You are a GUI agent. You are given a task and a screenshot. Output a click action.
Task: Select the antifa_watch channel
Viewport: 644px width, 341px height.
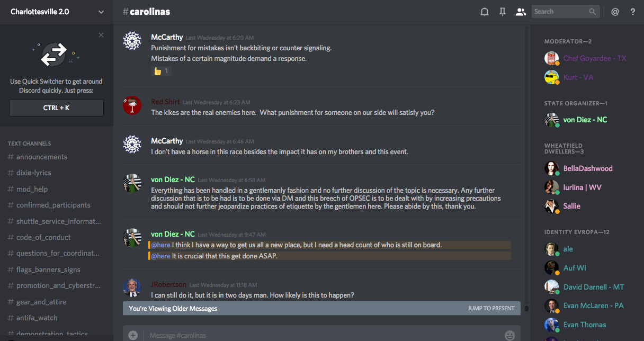37,318
